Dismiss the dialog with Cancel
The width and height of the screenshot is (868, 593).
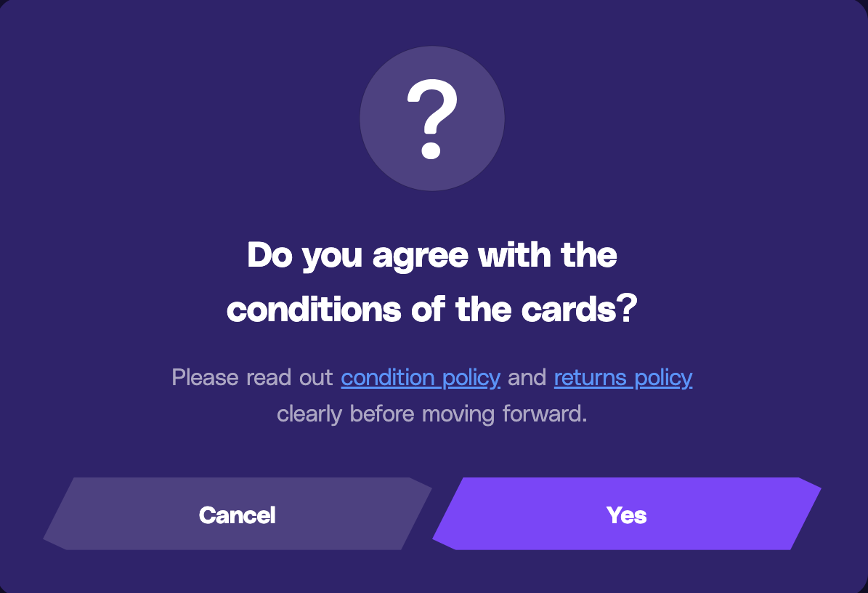(x=238, y=514)
